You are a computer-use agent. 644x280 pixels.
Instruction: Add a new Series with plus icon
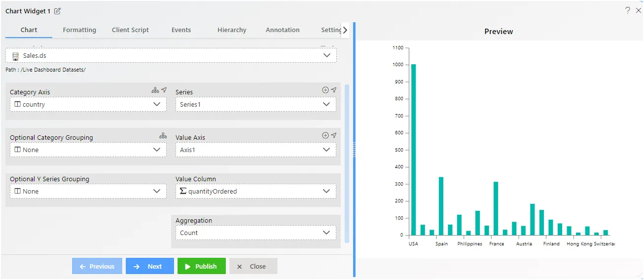tap(325, 90)
